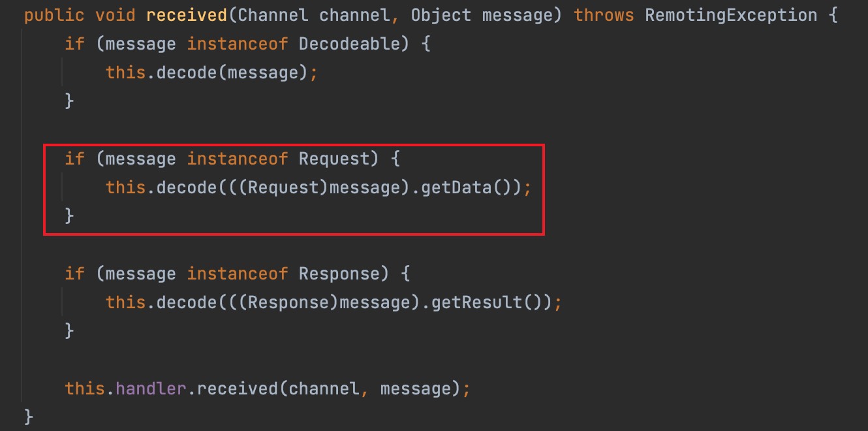
Task: Click "decode" in the this.decode(message) line
Action: pyautogui.click(x=186, y=72)
